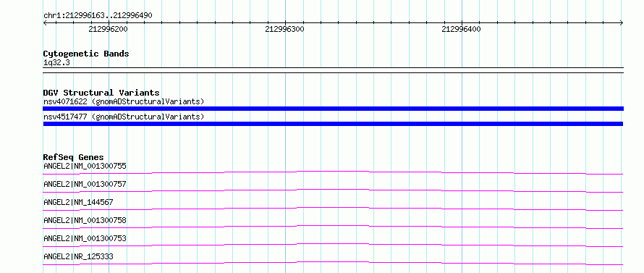The image size is (644, 273).
Task: Open transcript ANGEL2|NM_001300753
Action: click(x=85, y=238)
